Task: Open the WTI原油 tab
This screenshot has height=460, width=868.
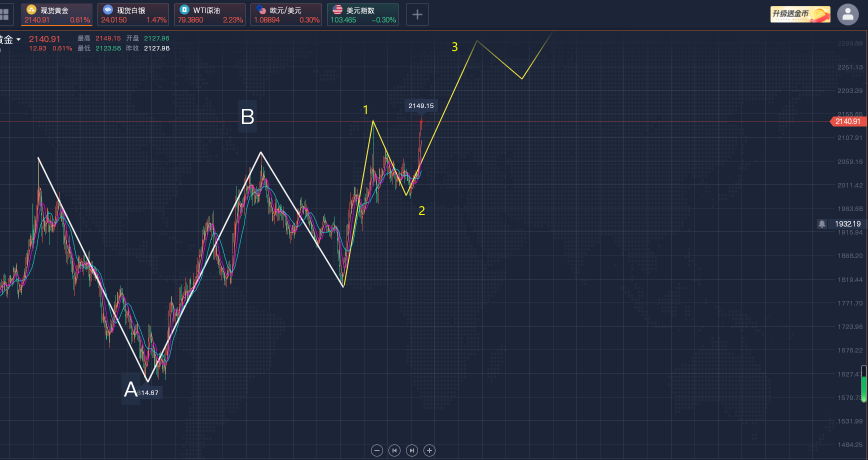Action: tap(210, 14)
